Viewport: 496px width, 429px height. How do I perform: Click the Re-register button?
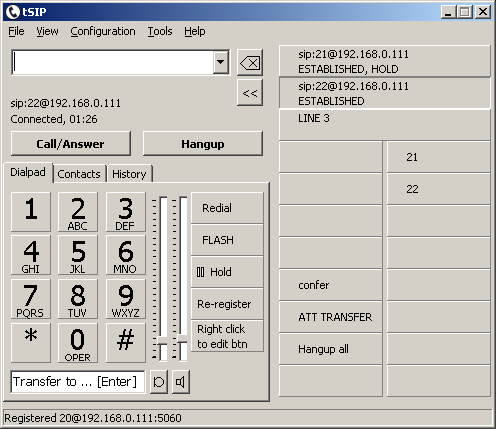pos(227,304)
